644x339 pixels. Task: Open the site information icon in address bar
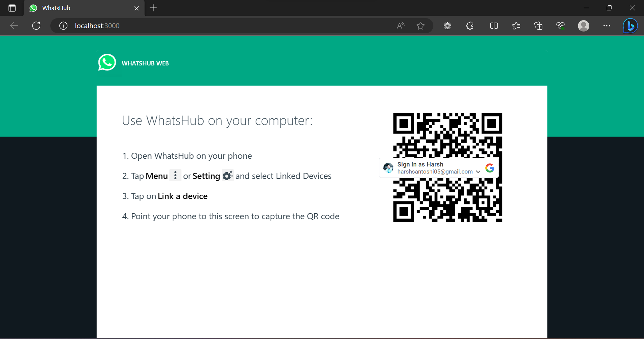point(63,26)
